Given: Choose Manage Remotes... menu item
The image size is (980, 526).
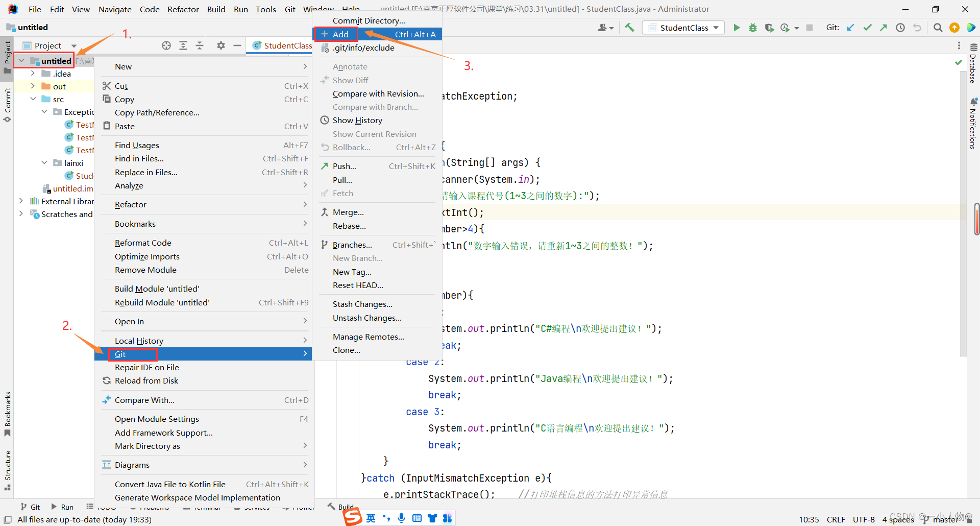Looking at the screenshot, I should tap(377, 337).
